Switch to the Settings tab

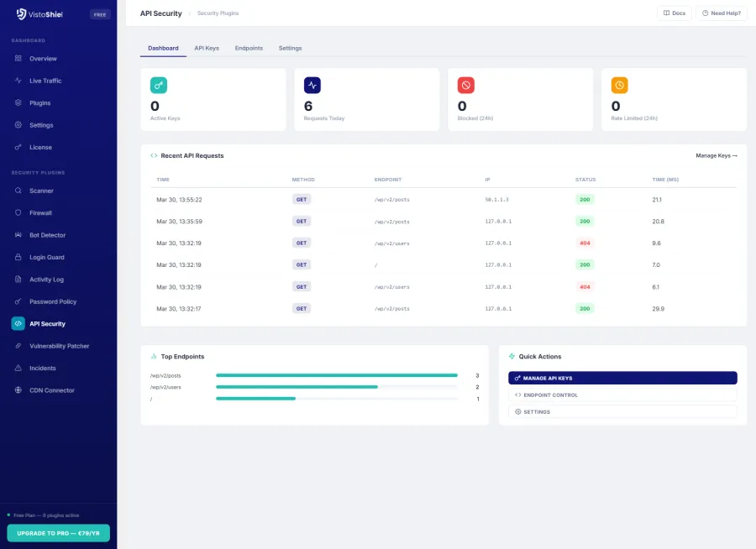click(290, 48)
